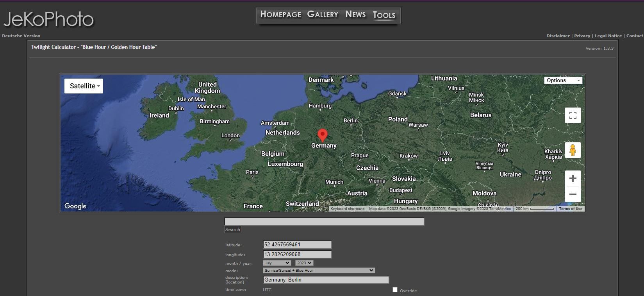This screenshot has width=644, height=296.
Task: Expand the Sunrise/Sunset + Blue Hour mode dropdown
Action: click(319, 271)
